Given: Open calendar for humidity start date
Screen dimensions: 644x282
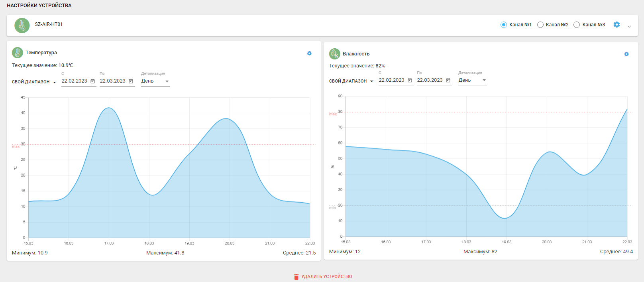Looking at the screenshot, I should click(x=410, y=81).
